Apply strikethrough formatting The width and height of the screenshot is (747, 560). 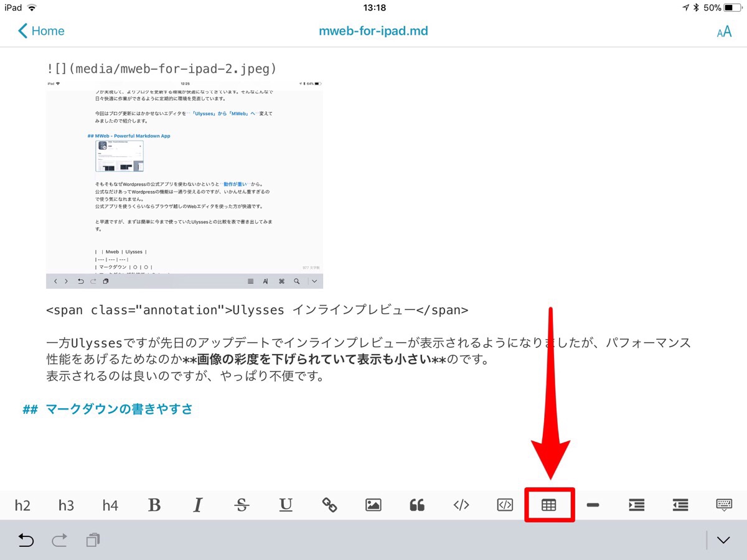[x=242, y=505]
